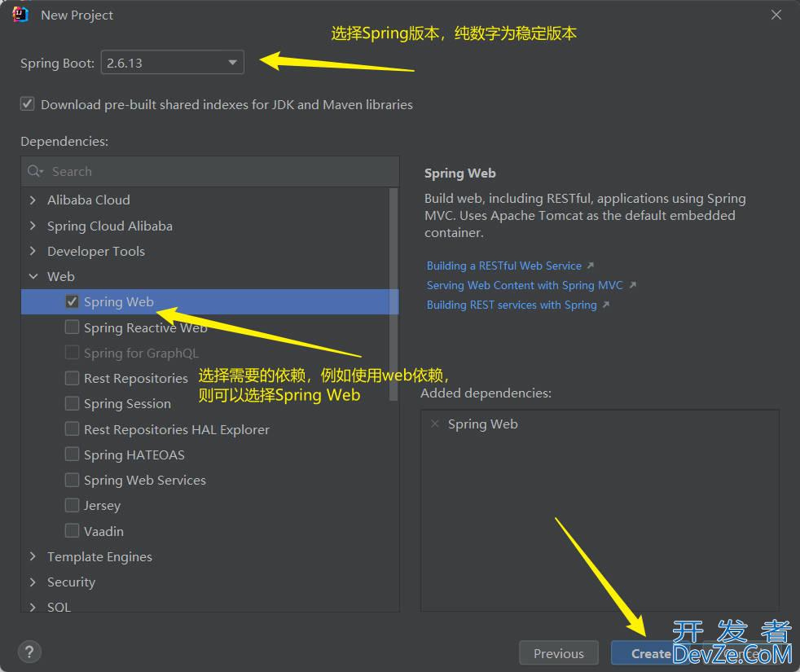800x672 pixels.
Task: Enable Spring Web Services checkbox
Action: tap(72, 480)
